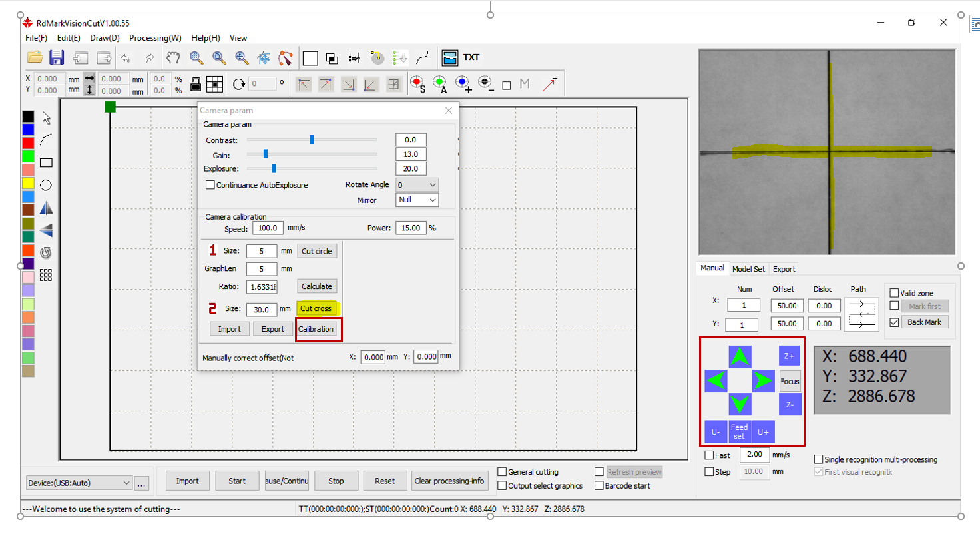Click the array grid tool in sidebar
The width and height of the screenshot is (980, 542).
pos(46,275)
